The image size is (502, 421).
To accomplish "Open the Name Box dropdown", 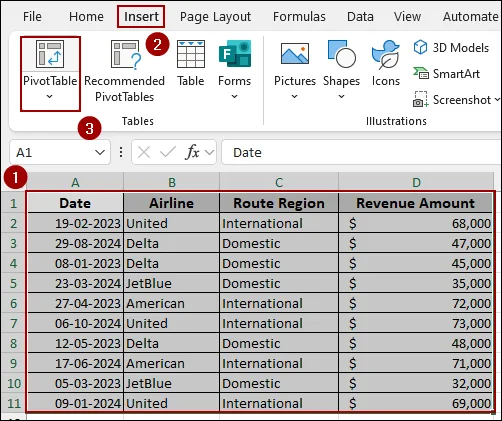I will coord(100,153).
